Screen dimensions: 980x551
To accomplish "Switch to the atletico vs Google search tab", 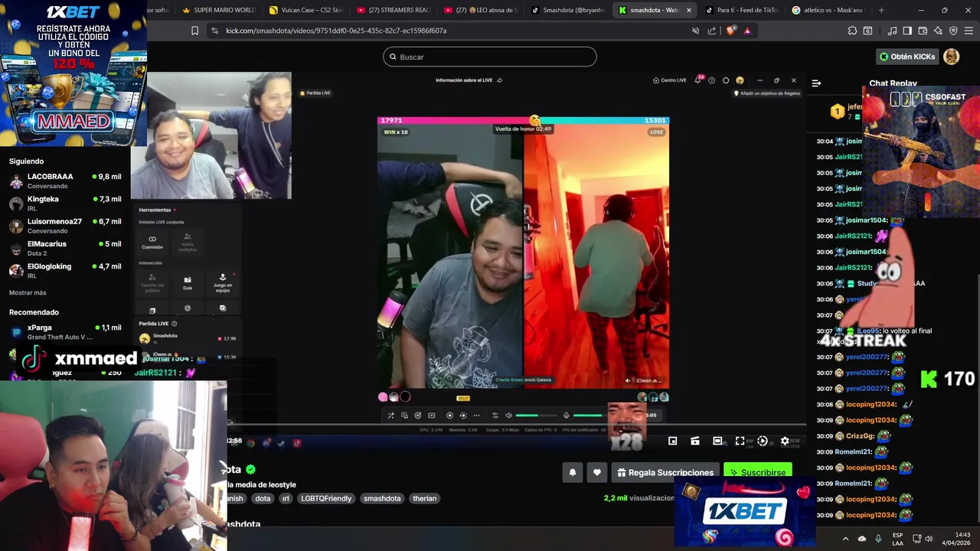I will (x=830, y=10).
